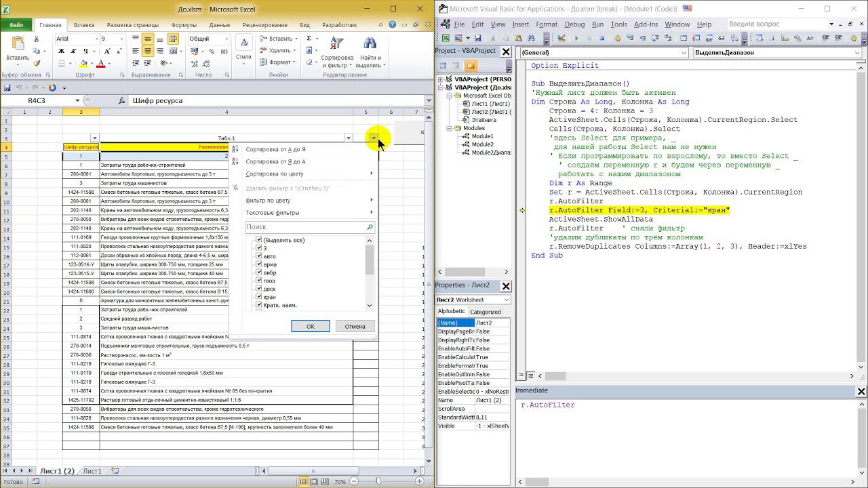Save workbook via Quick Access floppy icon
The height and width of the screenshot is (488, 868).
point(7,87)
